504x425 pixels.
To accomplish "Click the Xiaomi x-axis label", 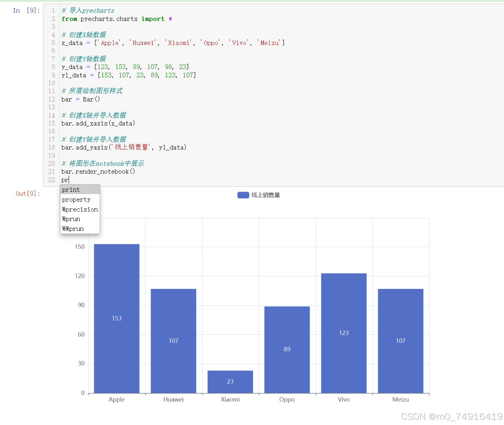I will tap(230, 399).
